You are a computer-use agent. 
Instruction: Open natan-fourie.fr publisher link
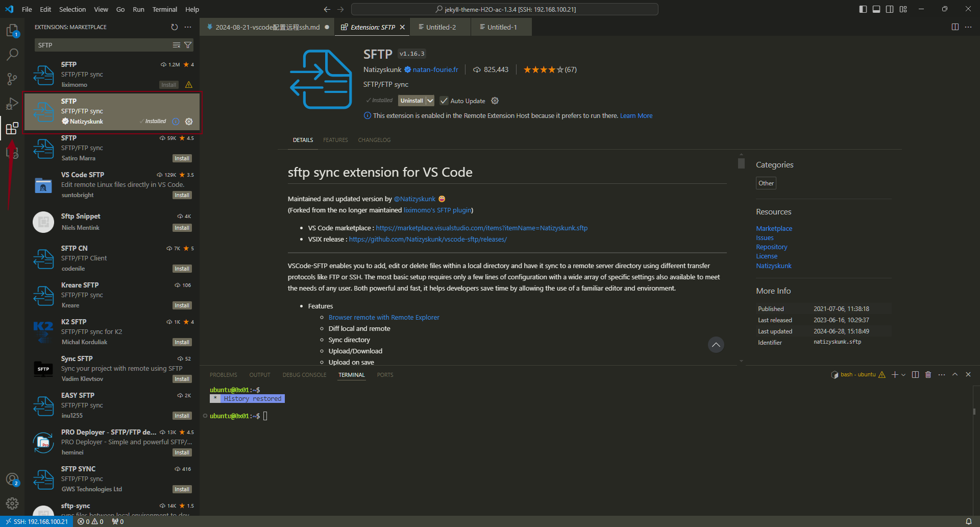(435, 69)
